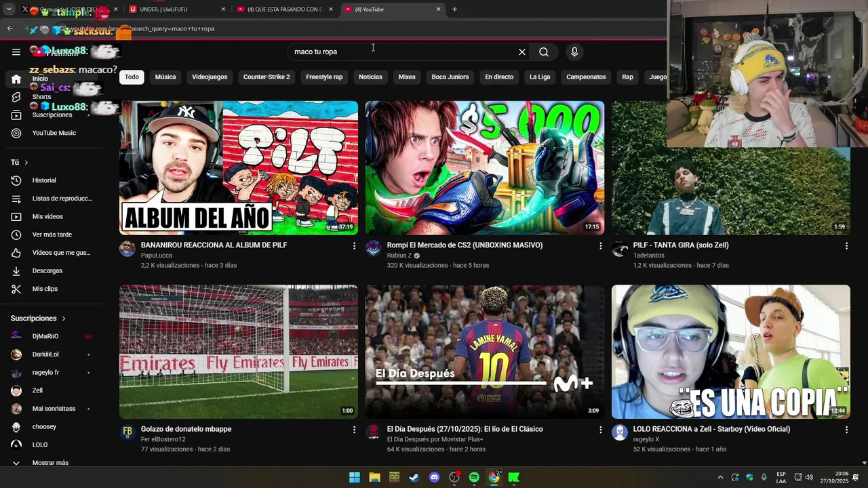Image resolution: width=868 pixels, height=488 pixels.
Task: Filter results by Campeonatos chip
Action: click(x=586, y=77)
